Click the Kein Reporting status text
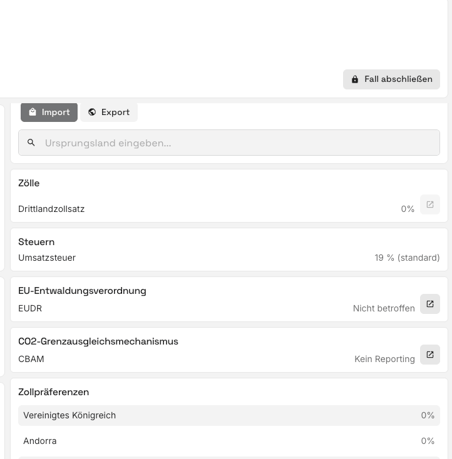The height and width of the screenshot is (459, 452). [x=385, y=359]
